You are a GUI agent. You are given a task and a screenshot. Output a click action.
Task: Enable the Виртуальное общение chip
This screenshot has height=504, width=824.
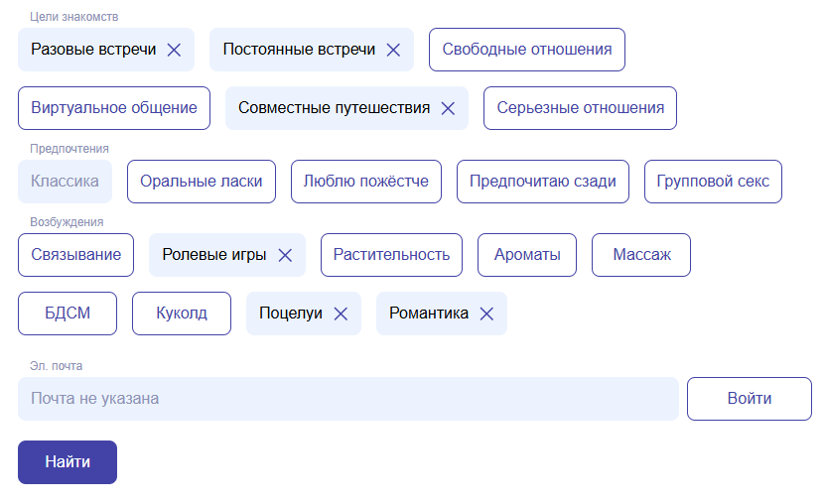coord(114,108)
